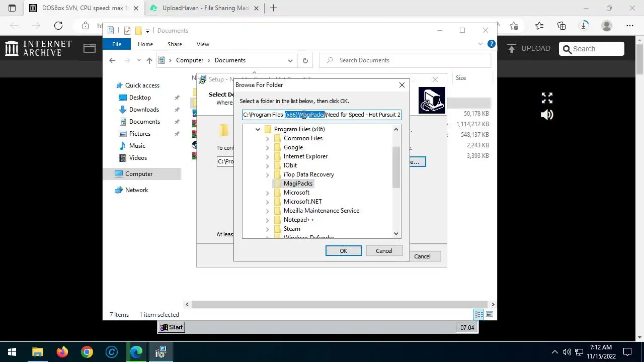
Task: Select Microsoft.NET folder in tree
Action: tap(302, 202)
